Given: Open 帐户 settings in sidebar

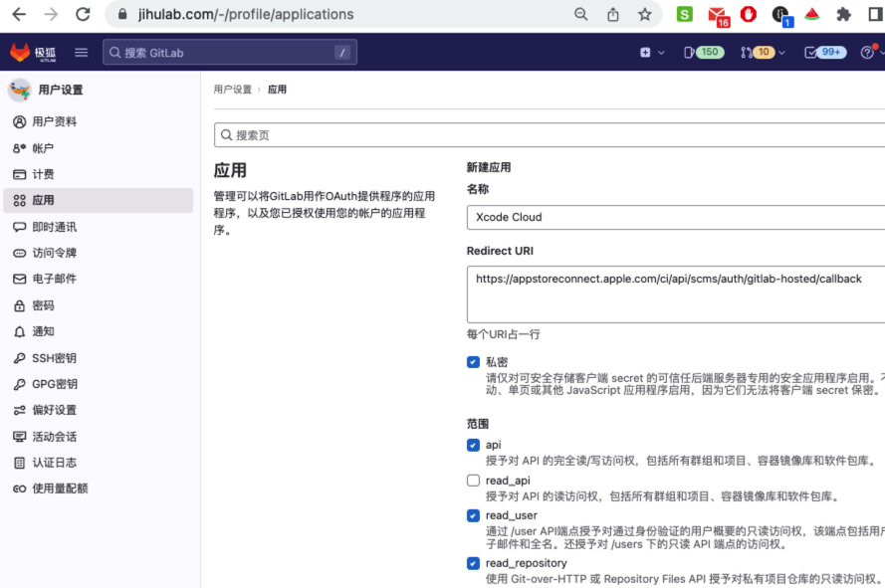Looking at the screenshot, I should (99, 148).
